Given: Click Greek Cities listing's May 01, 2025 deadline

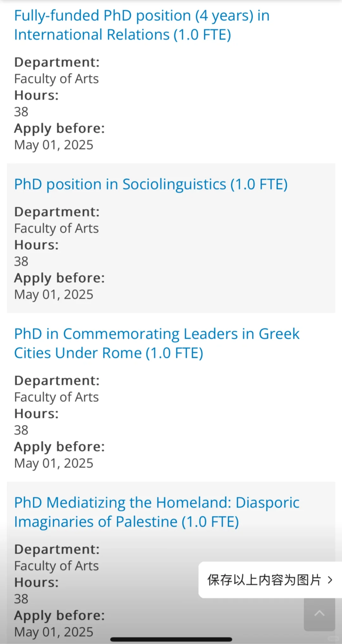Looking at the screenshot, I should (54, 463).
